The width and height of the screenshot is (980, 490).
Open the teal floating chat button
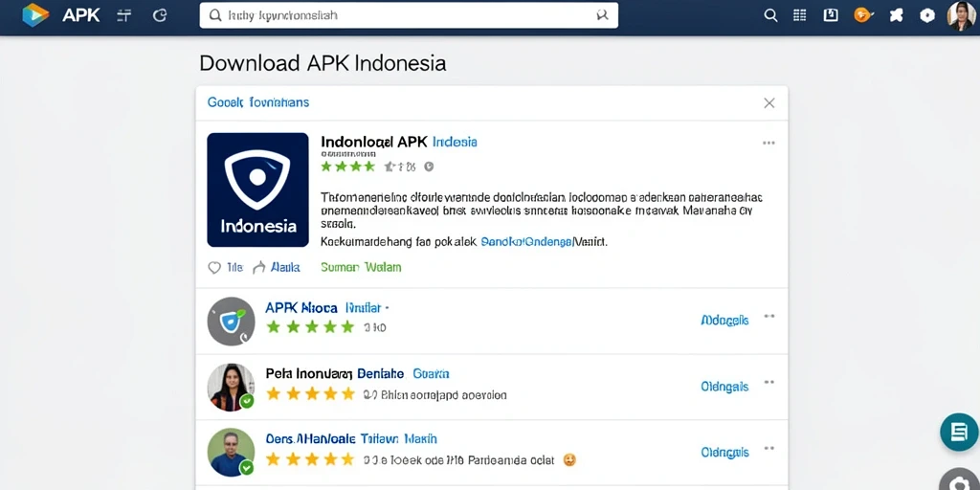[959, 432]
